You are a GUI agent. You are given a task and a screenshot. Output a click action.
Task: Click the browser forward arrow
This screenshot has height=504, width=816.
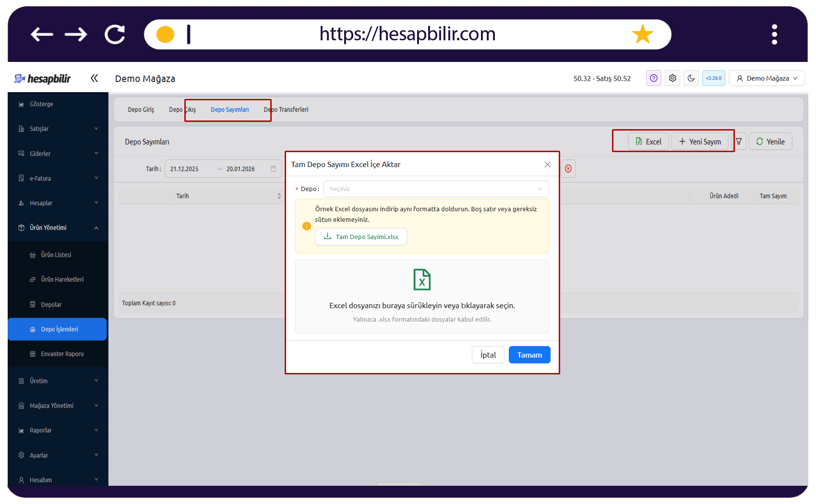click(76, 34)
